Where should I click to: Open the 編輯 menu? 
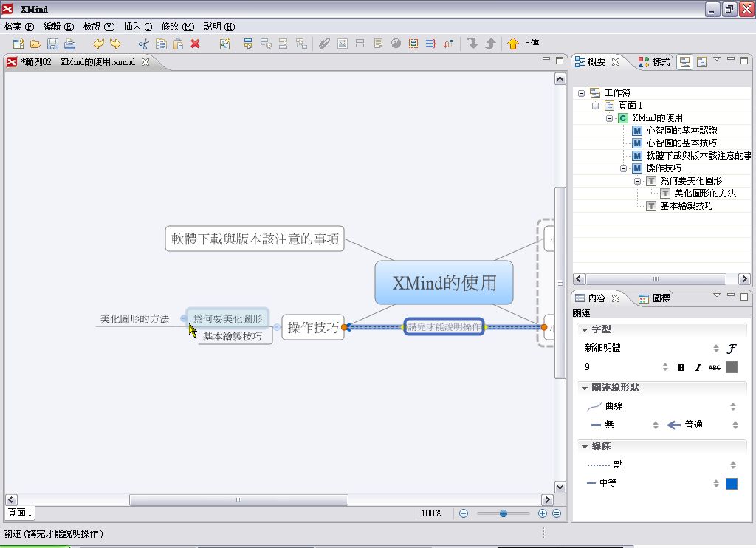coord(58,27)
